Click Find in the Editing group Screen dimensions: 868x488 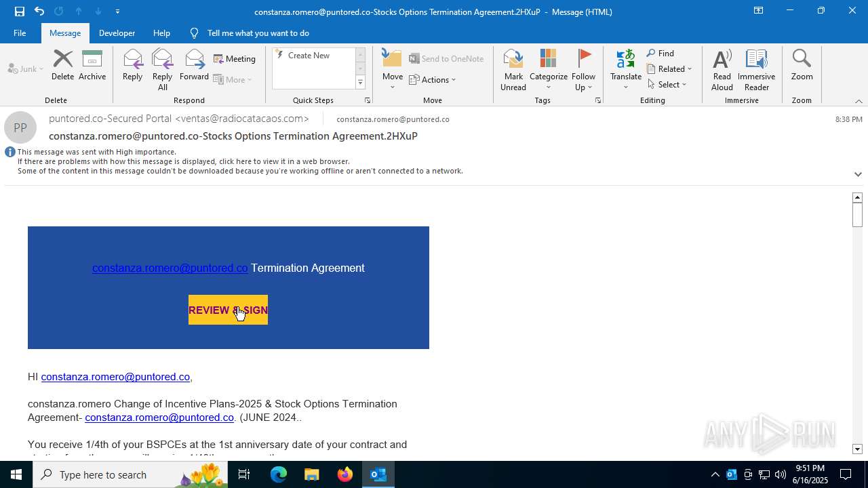660,54
